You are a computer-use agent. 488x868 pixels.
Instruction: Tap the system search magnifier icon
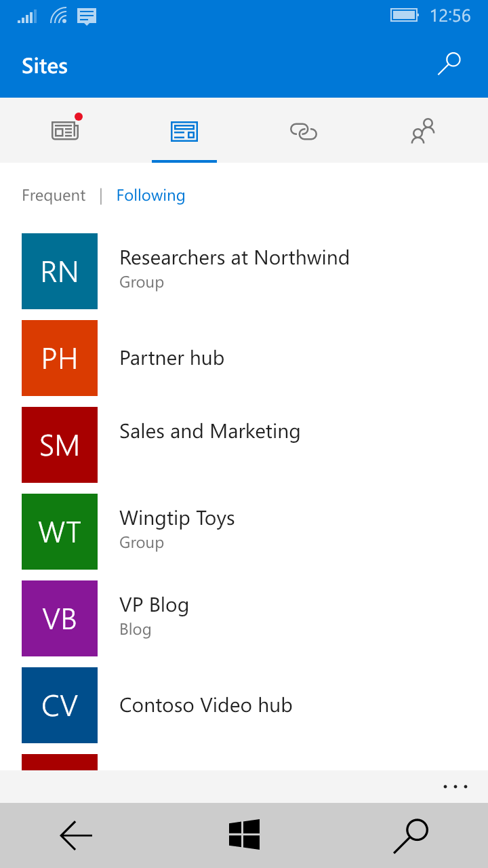tap(411, 835)
